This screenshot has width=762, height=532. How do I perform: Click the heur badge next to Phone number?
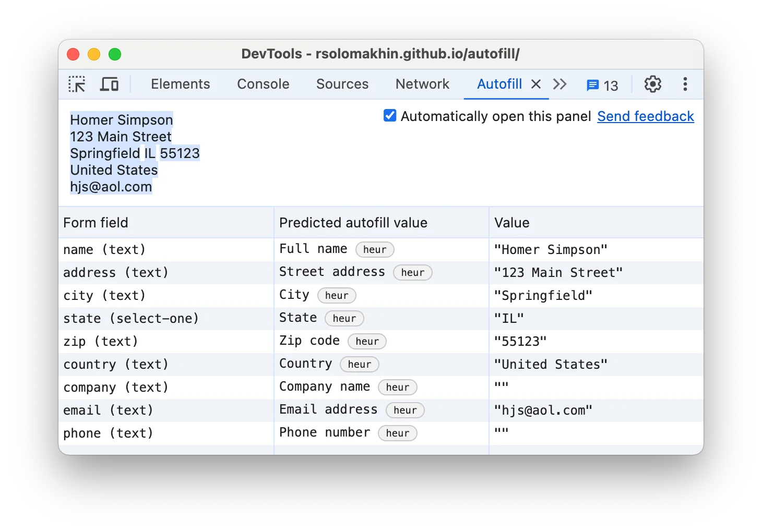398,433
